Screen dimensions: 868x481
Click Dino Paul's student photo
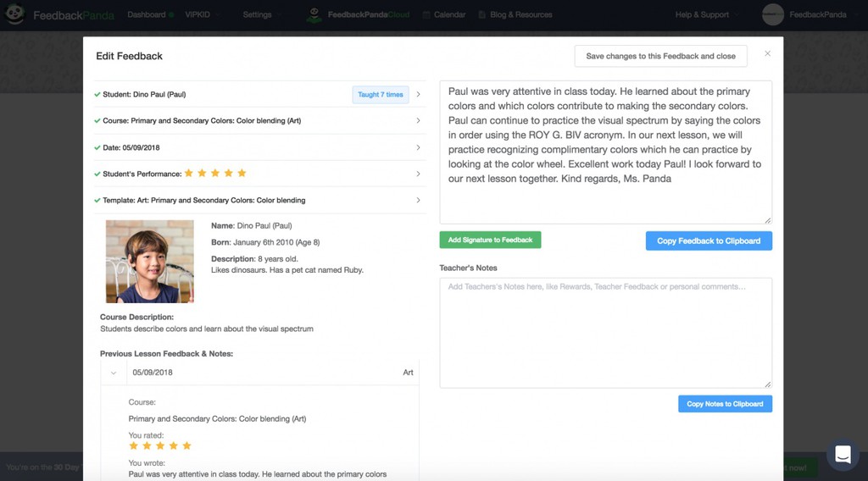[150, 262]
